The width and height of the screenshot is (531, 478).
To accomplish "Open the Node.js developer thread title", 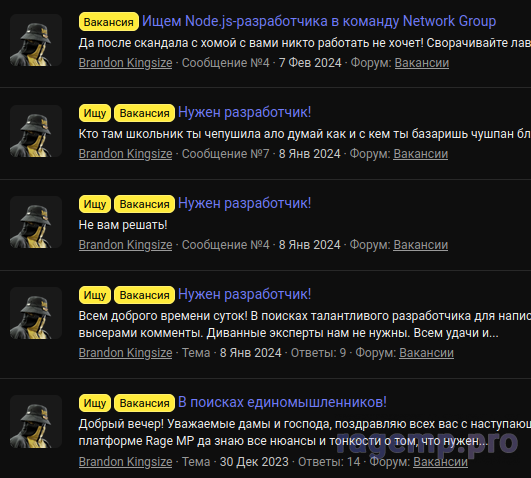I will (319, 21).
